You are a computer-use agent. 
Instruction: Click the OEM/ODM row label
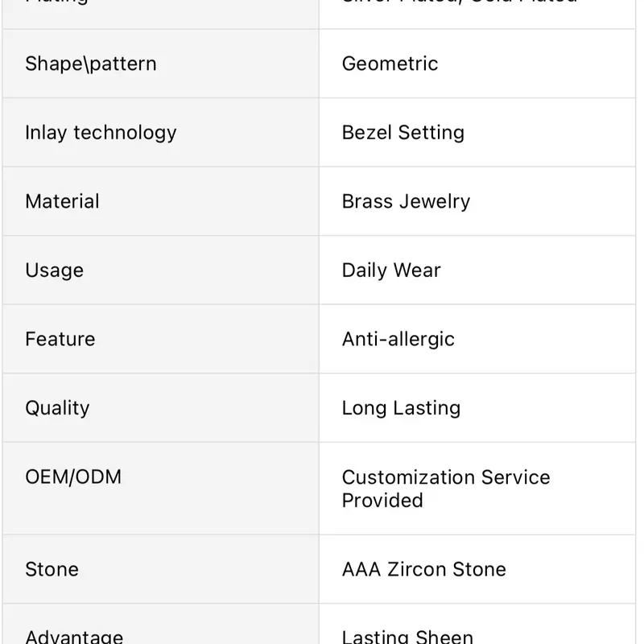click(x=73, y=477)
